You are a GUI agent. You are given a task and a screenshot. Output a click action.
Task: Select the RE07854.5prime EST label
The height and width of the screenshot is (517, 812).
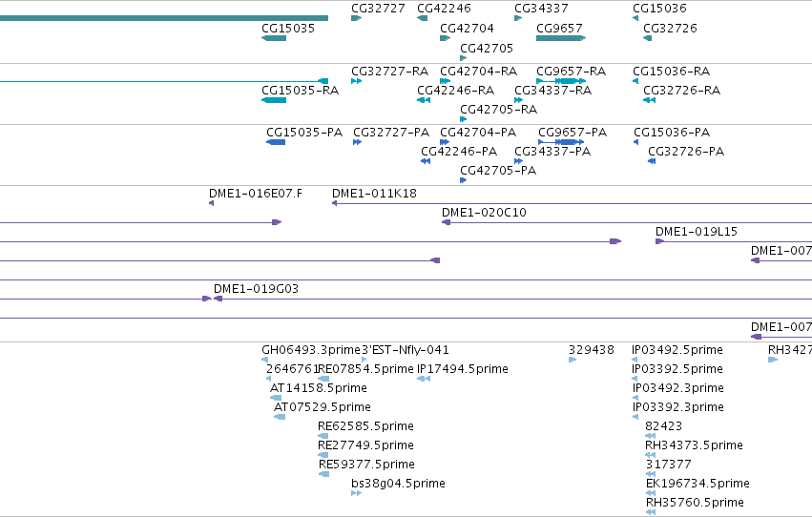(365, 369)
